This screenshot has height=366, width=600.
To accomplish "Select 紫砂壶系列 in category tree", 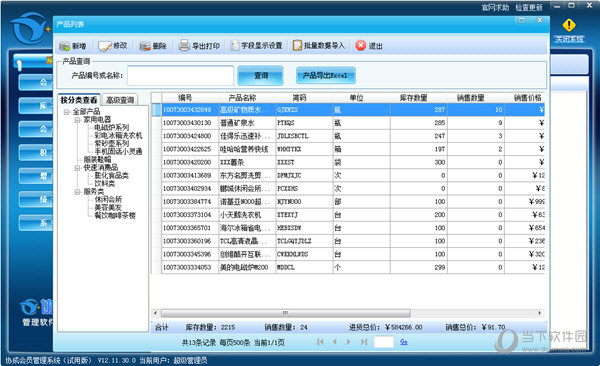I will pos(111,144).
